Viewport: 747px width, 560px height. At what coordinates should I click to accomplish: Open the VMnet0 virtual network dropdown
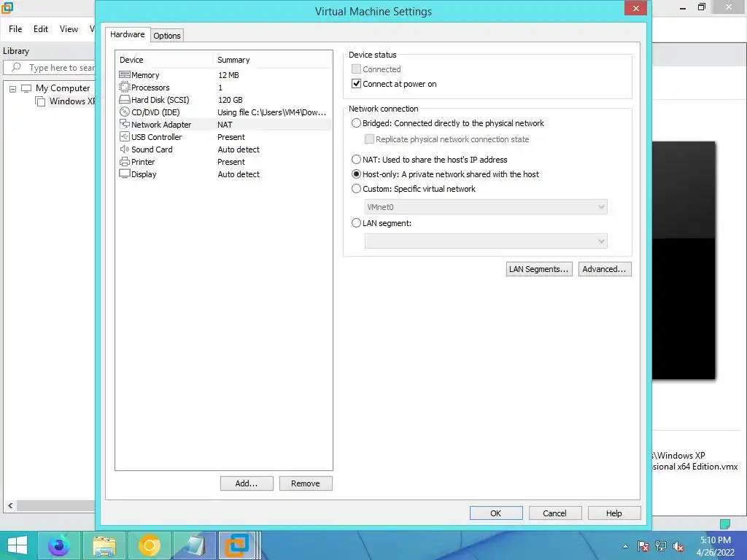point(485,206)
